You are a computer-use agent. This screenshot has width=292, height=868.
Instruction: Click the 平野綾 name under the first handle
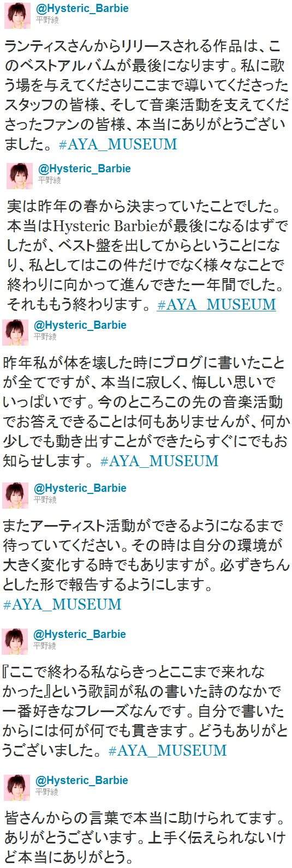click(x=47, y=20)
